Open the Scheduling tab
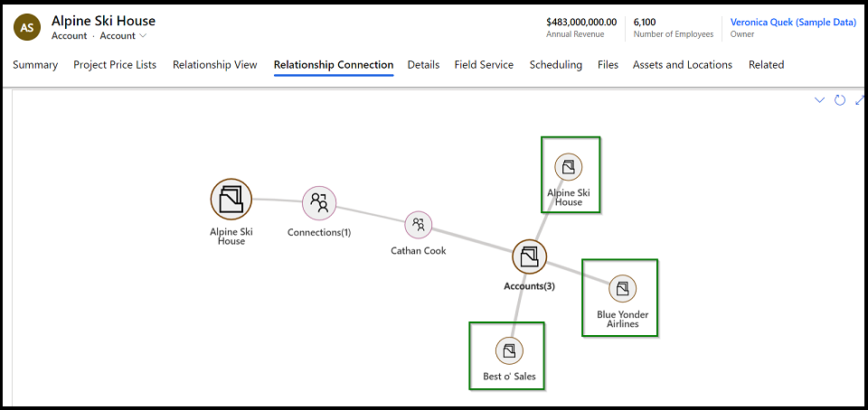 [x=556, y=65]
